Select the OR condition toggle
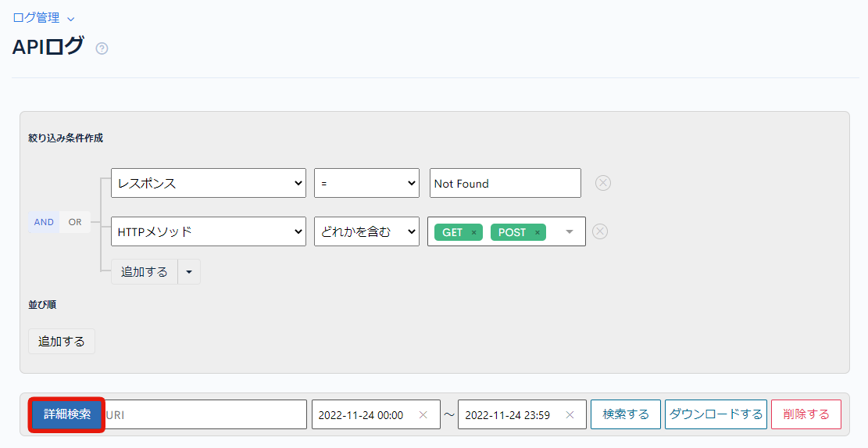This screenshot has height=448, width=868. click(x=75, y=222)
